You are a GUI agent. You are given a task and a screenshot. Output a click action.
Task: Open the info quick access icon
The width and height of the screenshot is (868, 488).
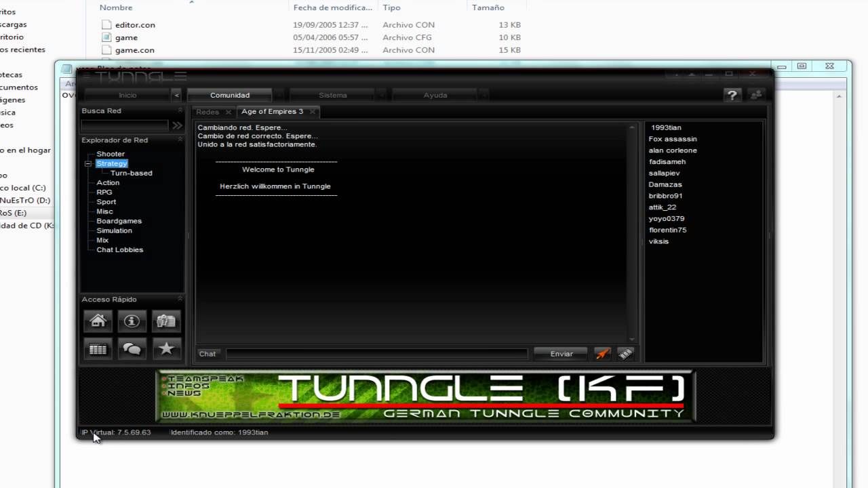click(x=132, y=321)
